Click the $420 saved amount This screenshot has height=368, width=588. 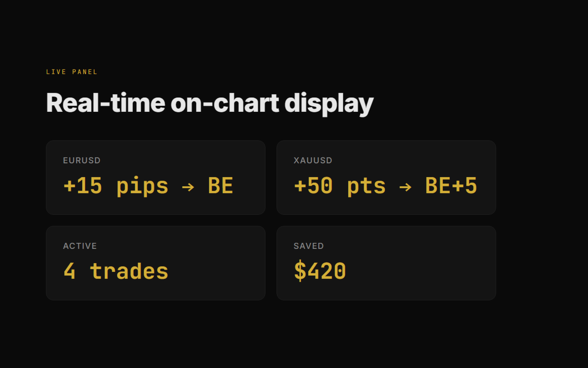pos(320,271)
